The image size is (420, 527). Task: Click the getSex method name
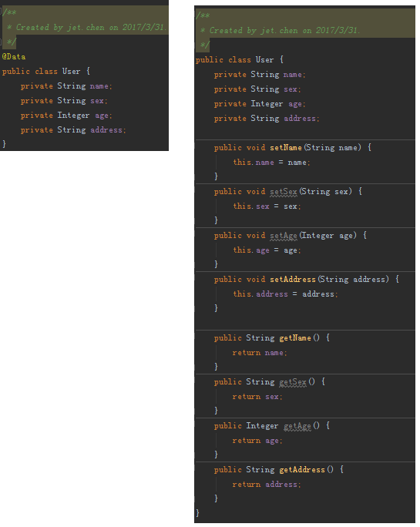click(x=293, y=382)
